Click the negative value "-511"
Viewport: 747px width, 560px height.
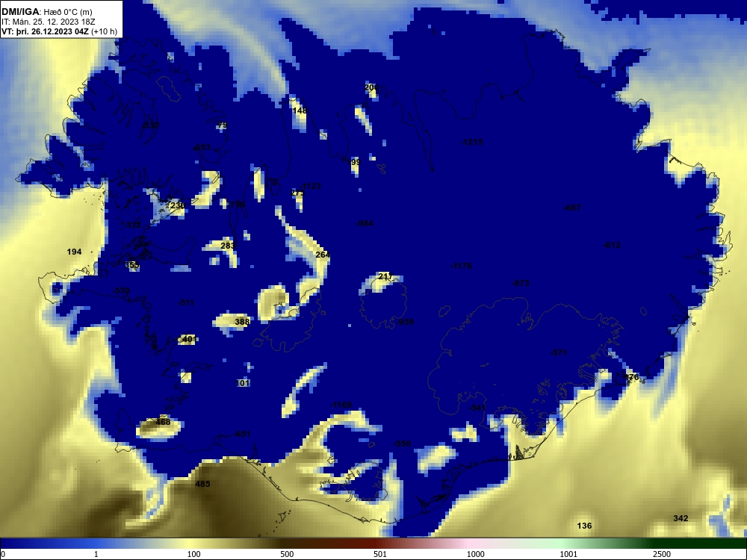point(186,302)
